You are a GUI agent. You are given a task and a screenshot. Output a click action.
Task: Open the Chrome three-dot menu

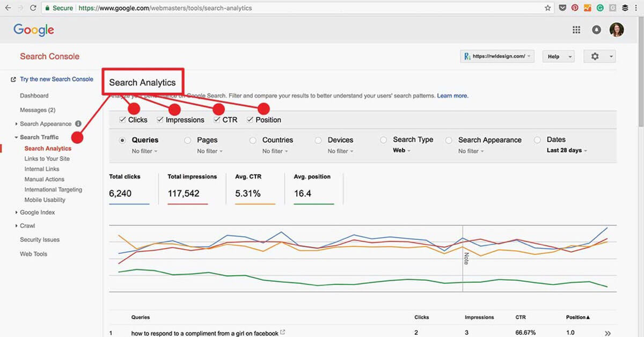click(637, 8)
